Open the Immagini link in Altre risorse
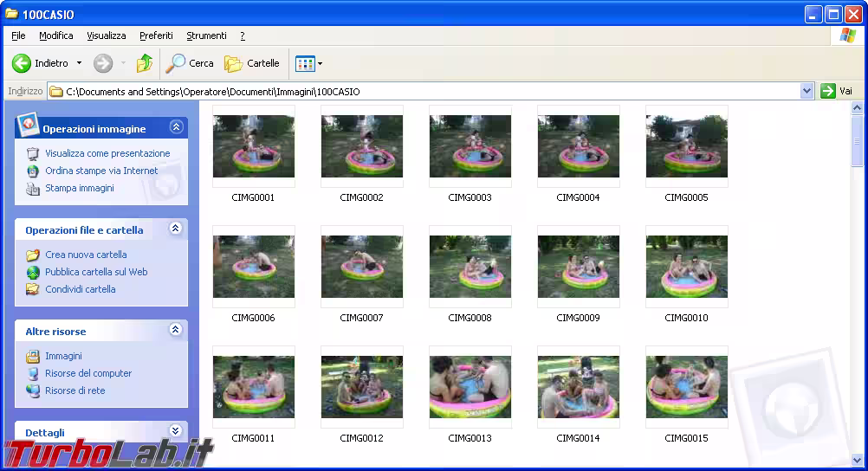 point(63,356)
